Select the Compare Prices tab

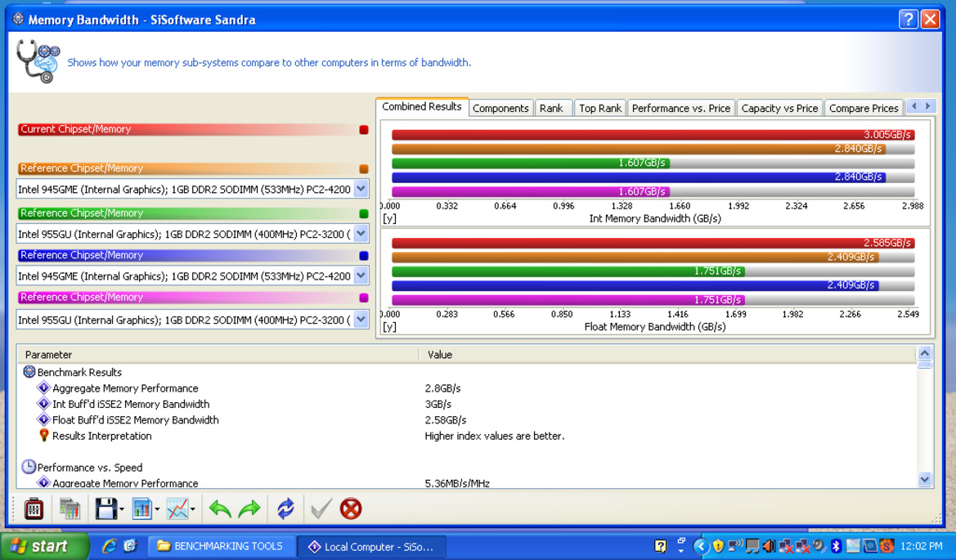pyautogui.click(x=864, y=108)
